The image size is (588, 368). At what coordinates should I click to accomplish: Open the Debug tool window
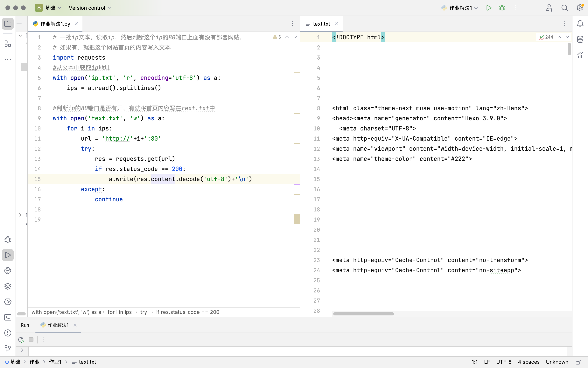8,239
